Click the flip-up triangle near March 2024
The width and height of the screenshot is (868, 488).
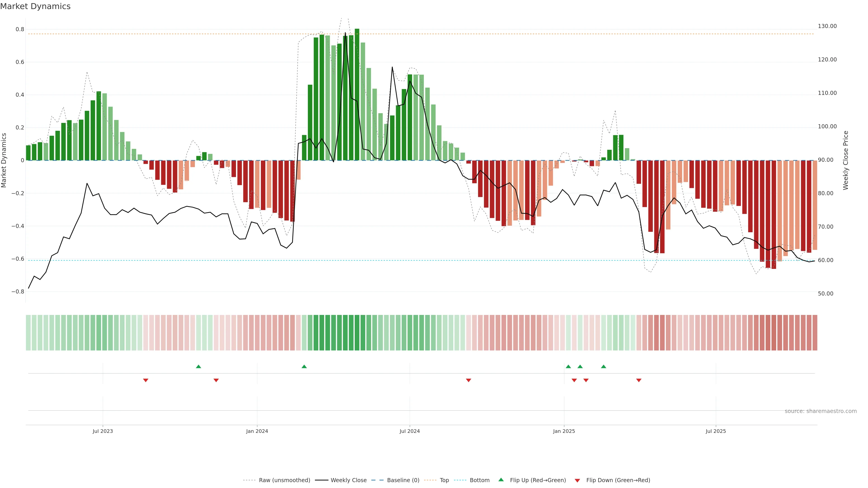[304, 366]
